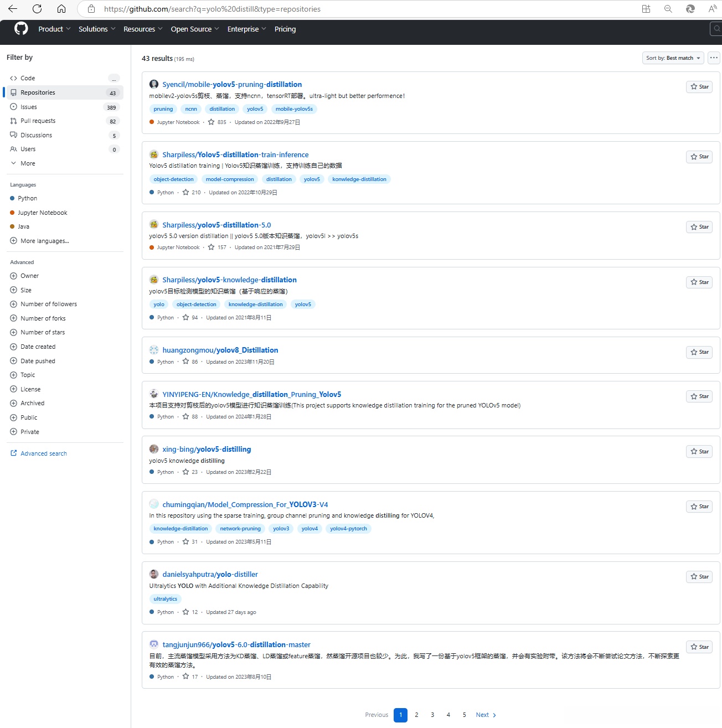Star huangzongmou/yolov8_Distillation repository

click(699, 352)
